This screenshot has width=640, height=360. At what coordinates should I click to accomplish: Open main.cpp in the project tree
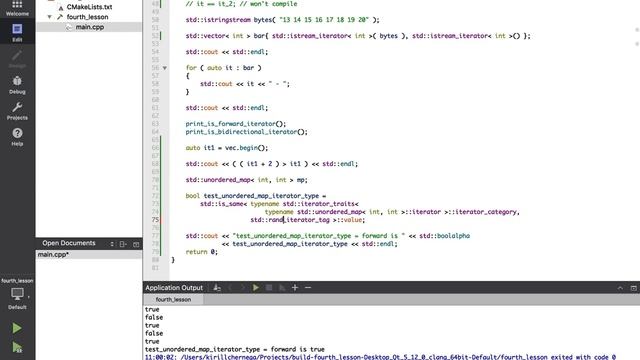90,27
